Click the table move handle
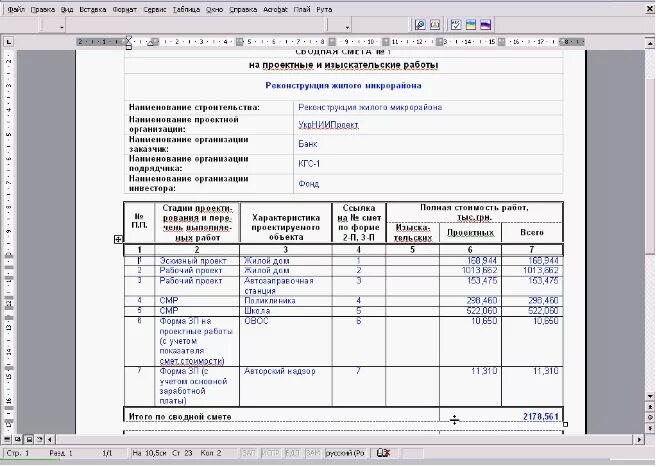Screen dimensions: 656x467 118,239
